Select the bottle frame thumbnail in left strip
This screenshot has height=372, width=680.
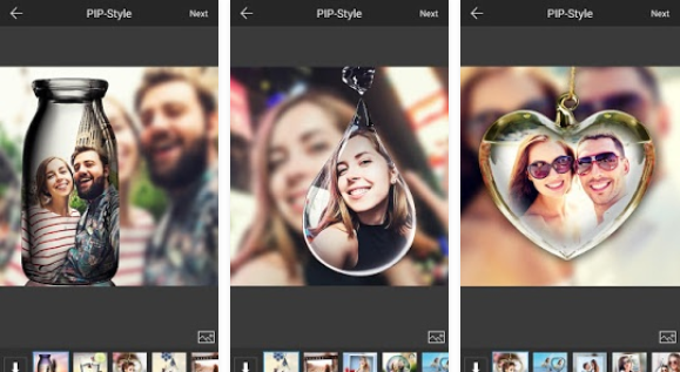click(51, 362)
